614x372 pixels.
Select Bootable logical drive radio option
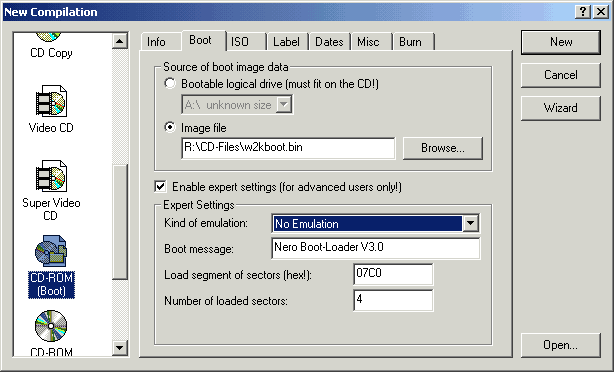170,83
